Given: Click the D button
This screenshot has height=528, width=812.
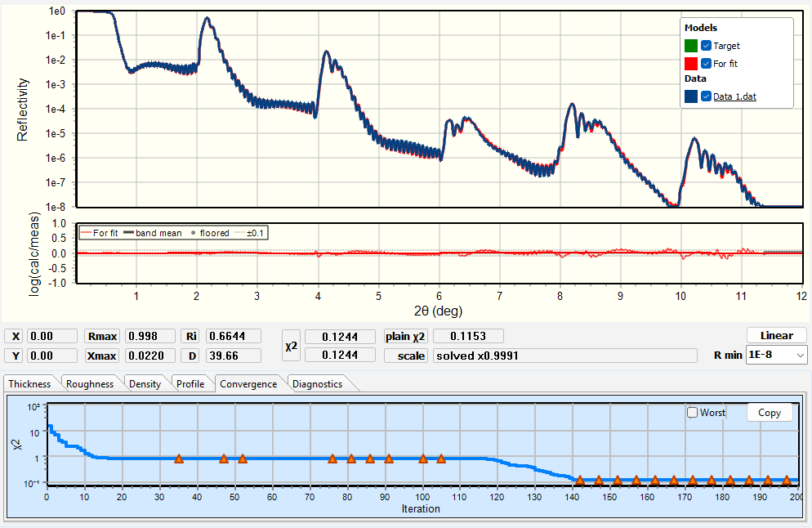Looking at the screenshot, I should coord(191,356).
